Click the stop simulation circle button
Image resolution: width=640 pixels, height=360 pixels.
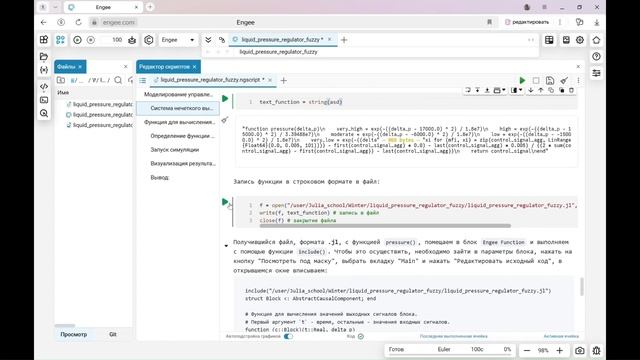[91, 40]
